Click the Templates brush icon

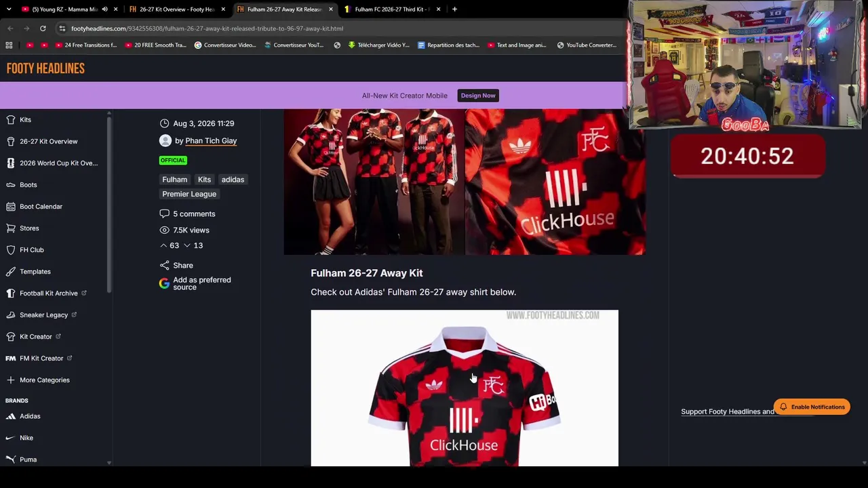click(x=10, y=272)
